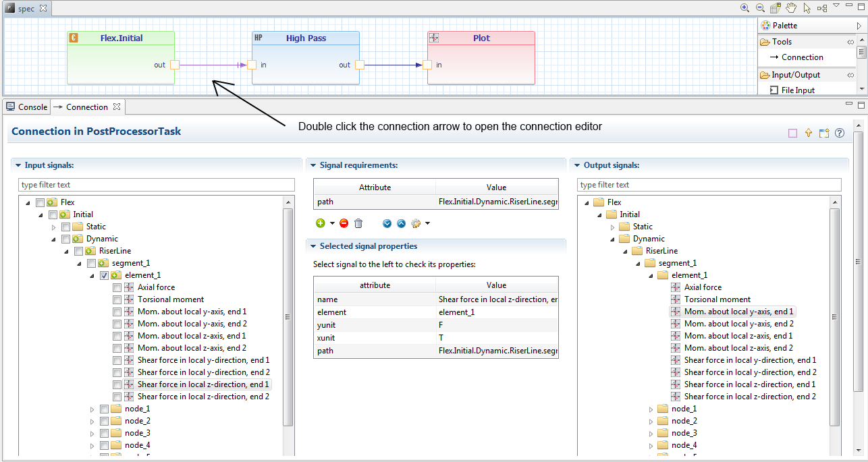The width and height of the screenshot is (868, 462).
Task: Tick the Torsional moment input checkbox
Action: (117, 299)
